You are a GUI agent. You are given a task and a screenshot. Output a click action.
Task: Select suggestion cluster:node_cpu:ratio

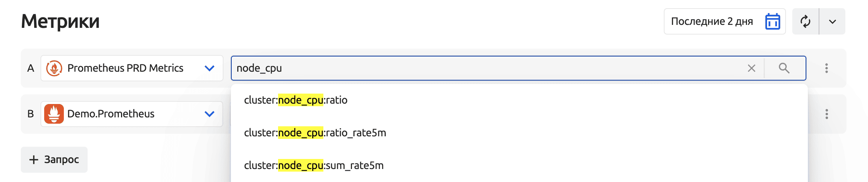coord(296,100)
